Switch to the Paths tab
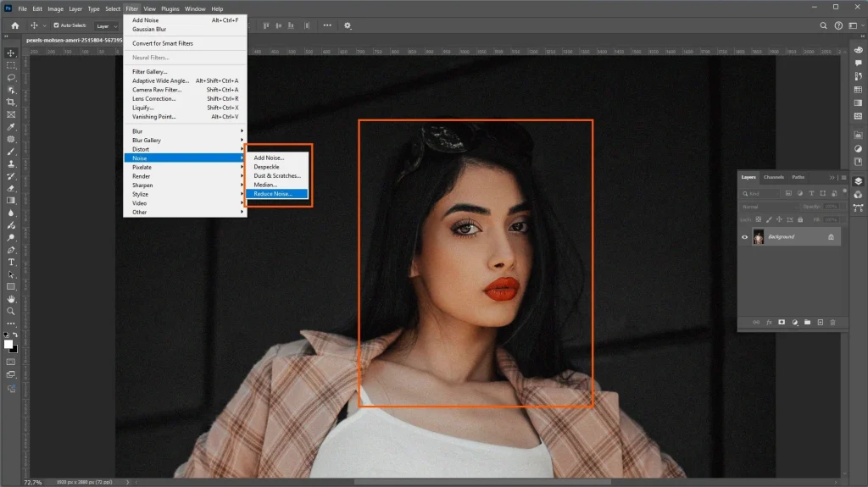 coord(798,177)
